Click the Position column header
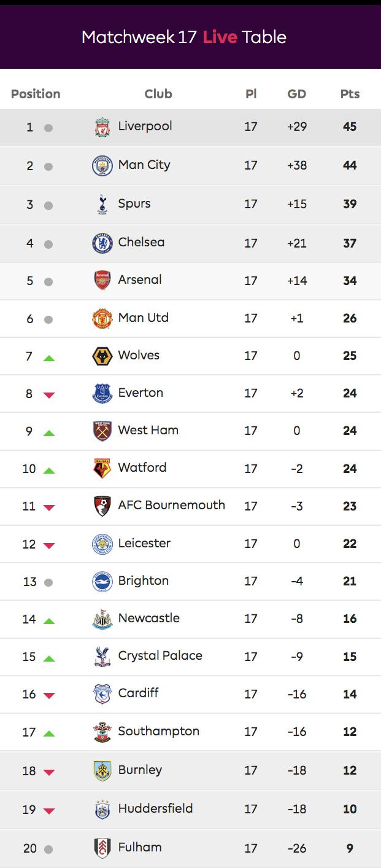 (36, 94)
